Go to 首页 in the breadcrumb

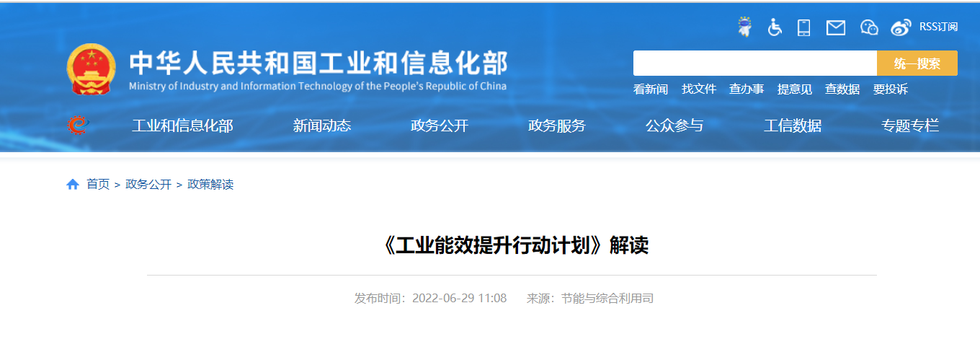click(x=98, y=185)
